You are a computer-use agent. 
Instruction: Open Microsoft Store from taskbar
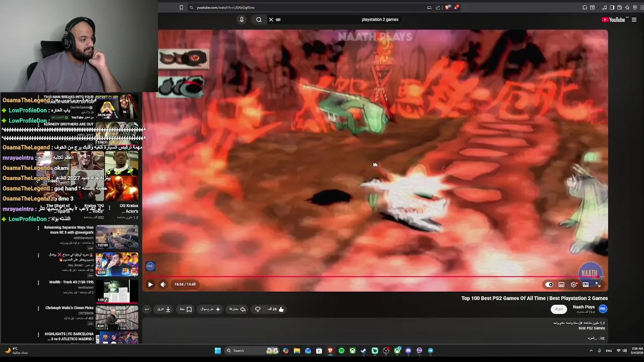(x=319, y=350)
